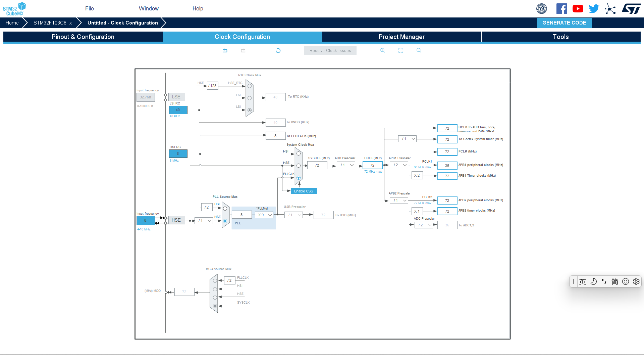Open the ST YouTube channel icon

[x=578, y=9]
